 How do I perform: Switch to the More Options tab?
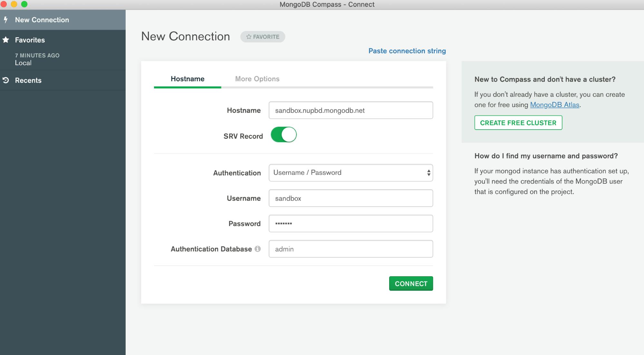pyautogui.click(x=257, y=79)
